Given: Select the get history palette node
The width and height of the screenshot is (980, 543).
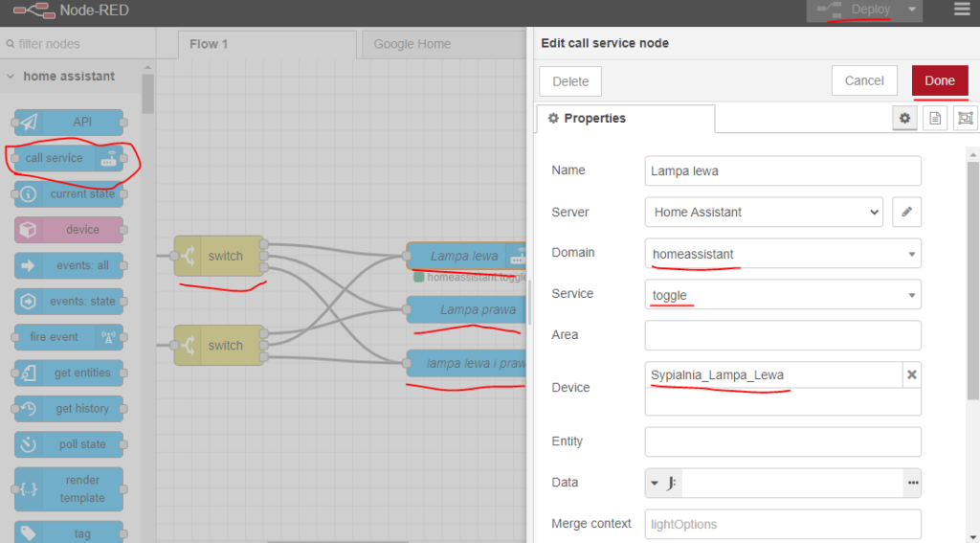Looking at the screenshot, I should click(x=69, y=409).
